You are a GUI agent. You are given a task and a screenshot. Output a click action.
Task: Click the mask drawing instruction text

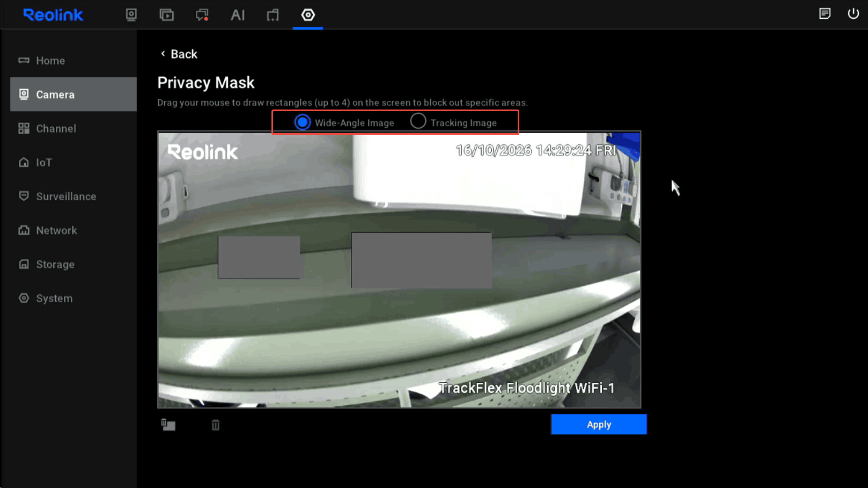343,103
